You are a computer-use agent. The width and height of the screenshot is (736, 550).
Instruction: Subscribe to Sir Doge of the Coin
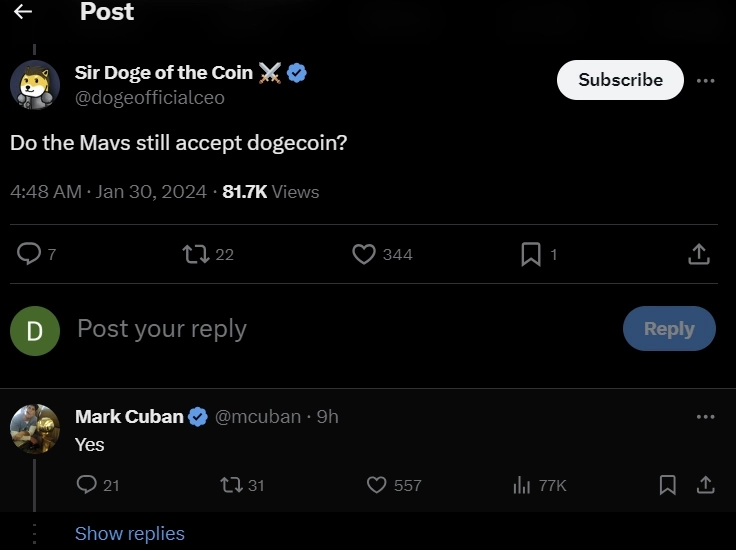(620, 80)
